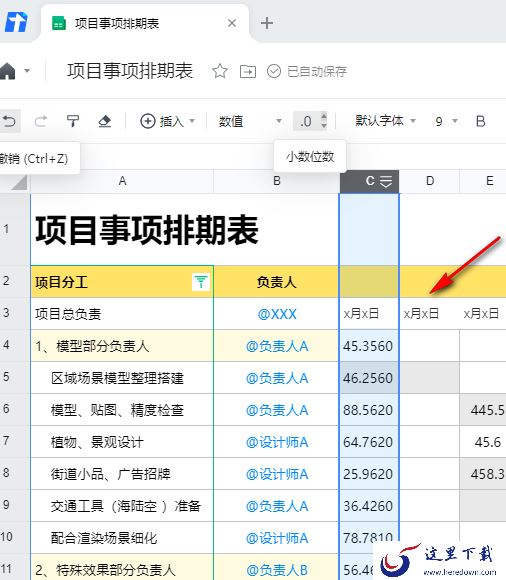Click the value 88.5620 in column C
This screenshot has height=580, width=506.
pos(368,410)
